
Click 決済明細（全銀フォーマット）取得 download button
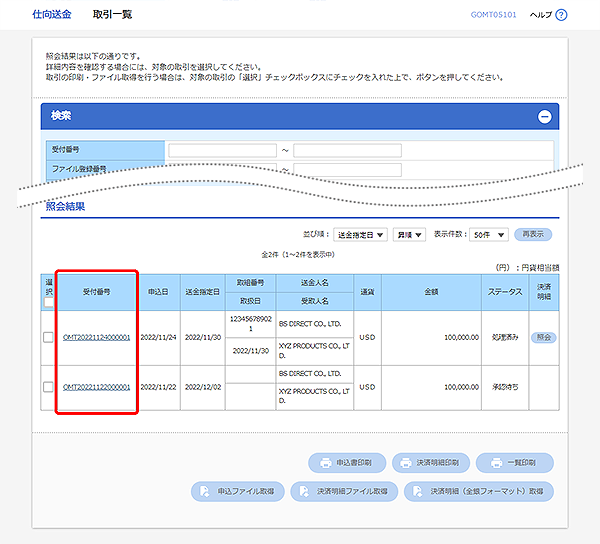pos(478,491)
